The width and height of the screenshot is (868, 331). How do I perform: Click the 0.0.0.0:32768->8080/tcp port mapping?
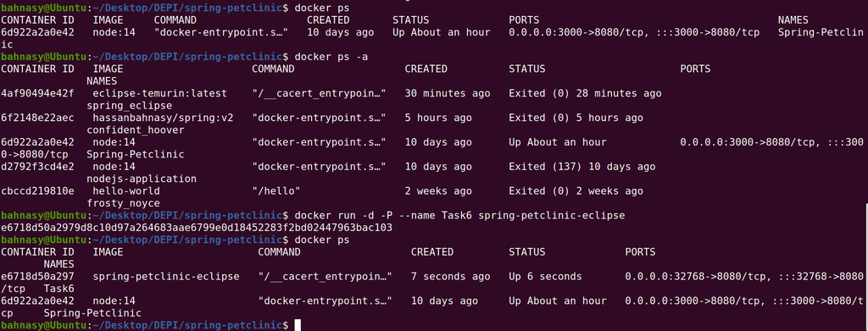click(695, 276)
